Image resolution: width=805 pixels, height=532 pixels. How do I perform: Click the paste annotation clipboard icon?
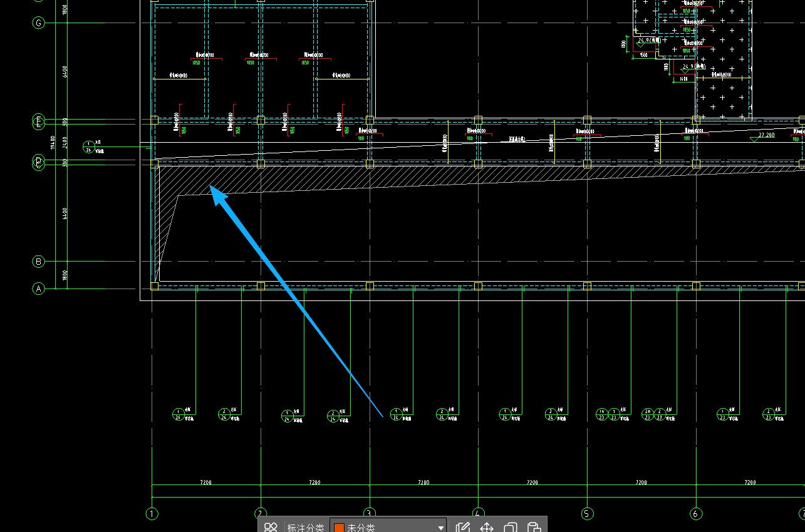click(534, 528)
